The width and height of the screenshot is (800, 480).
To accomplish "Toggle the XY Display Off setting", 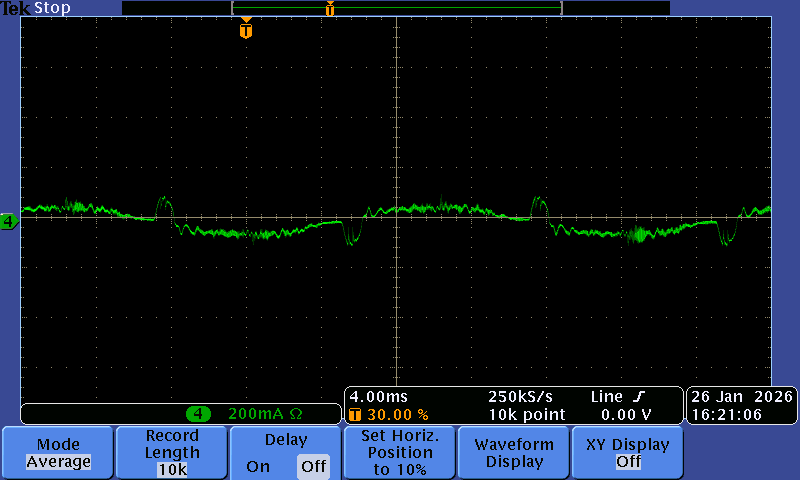I will coord(628,462).
